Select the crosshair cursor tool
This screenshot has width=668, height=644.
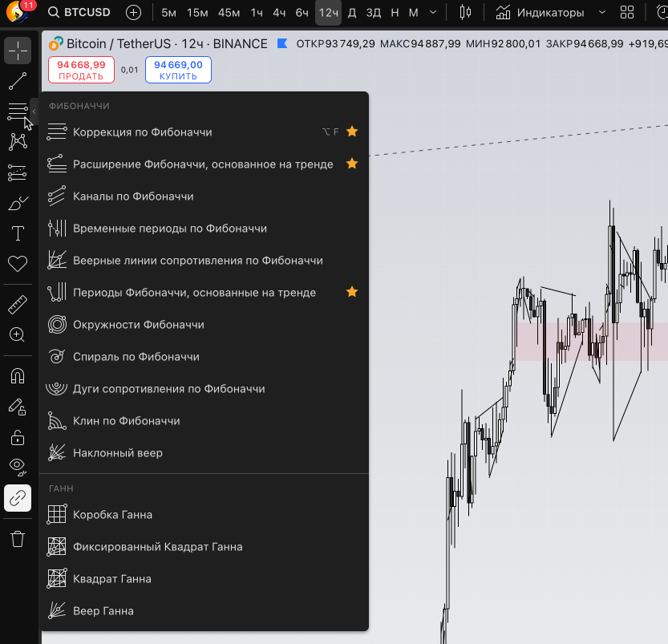pyautogui.click(x=18, y=50)
